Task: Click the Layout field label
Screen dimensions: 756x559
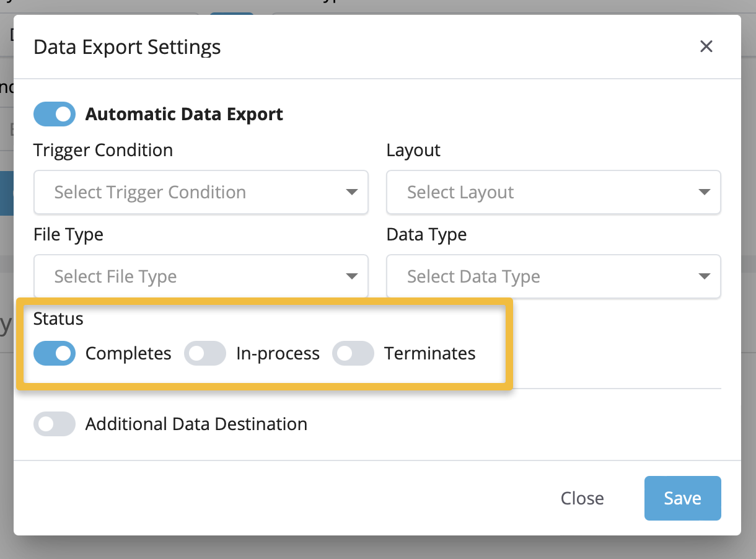Action: pyautogui.click(x=413, y=151)
